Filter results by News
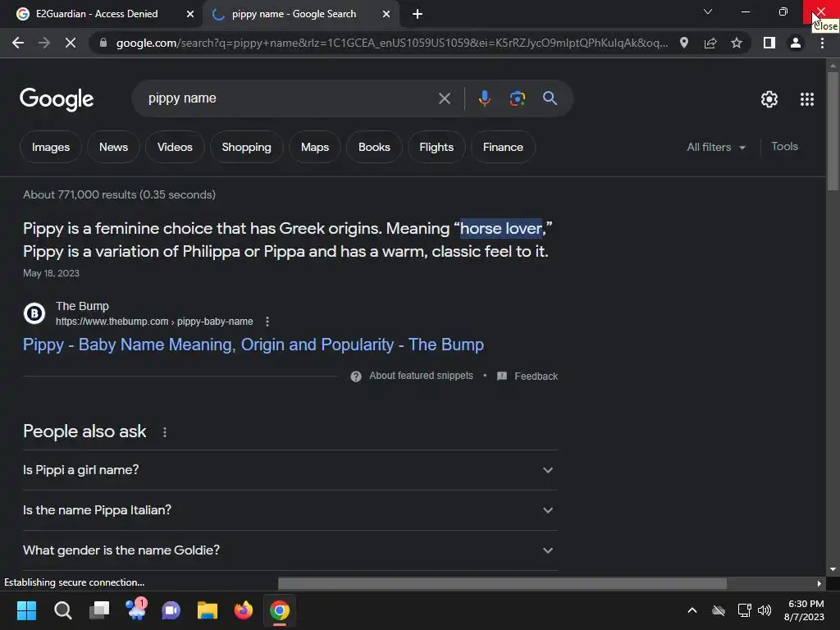 pyautogui.click(x=113, y=148)
